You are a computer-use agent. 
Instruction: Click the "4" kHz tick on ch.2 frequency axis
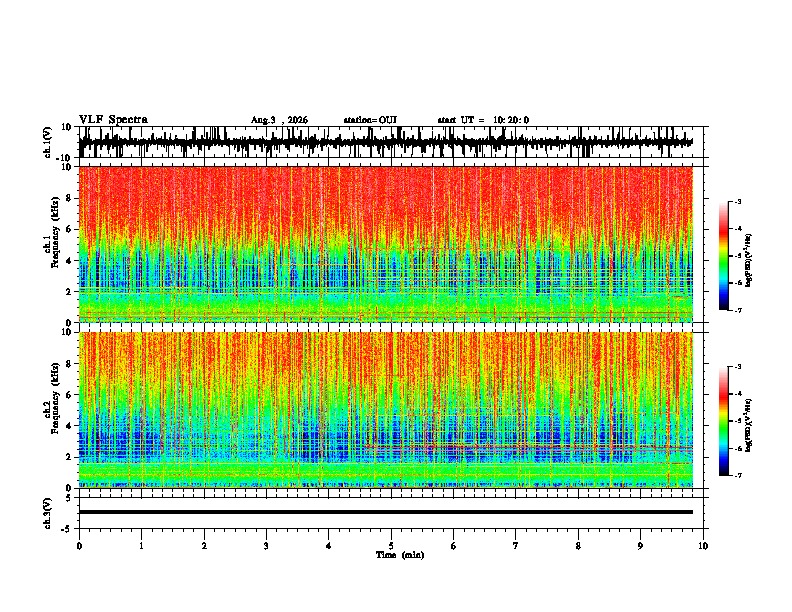(x=70, y=426)
